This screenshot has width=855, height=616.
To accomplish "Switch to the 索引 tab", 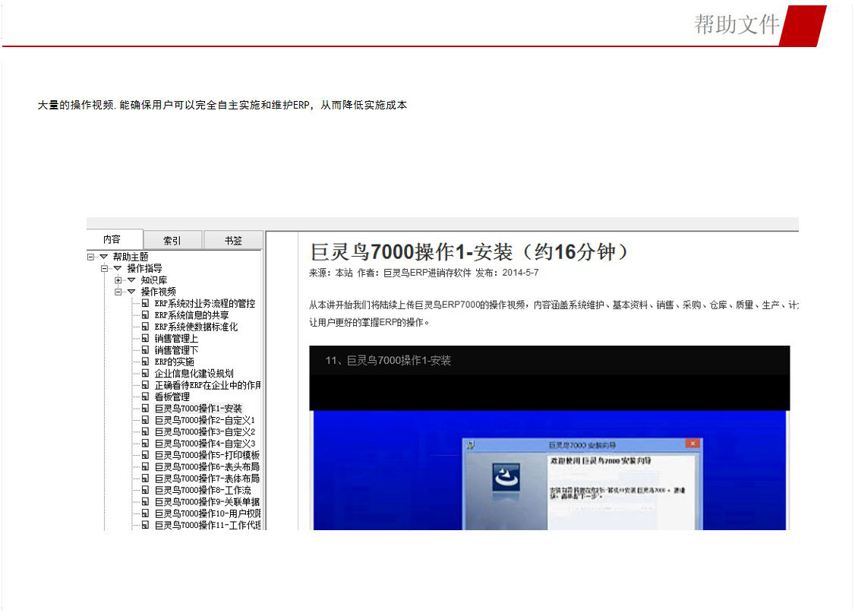I will coord(172,240).
